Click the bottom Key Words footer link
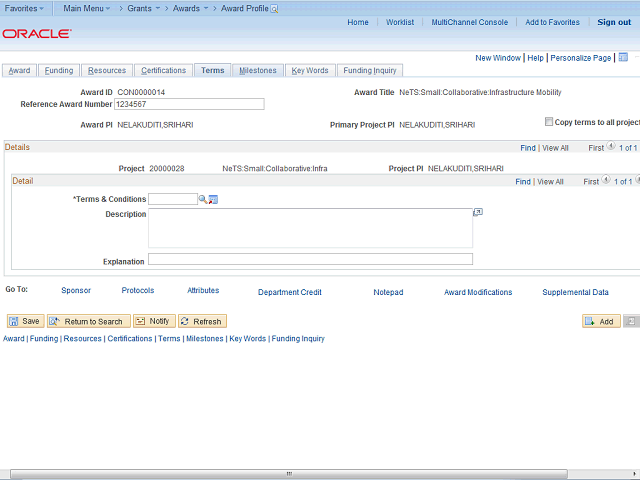 click(x=247, y=338)
